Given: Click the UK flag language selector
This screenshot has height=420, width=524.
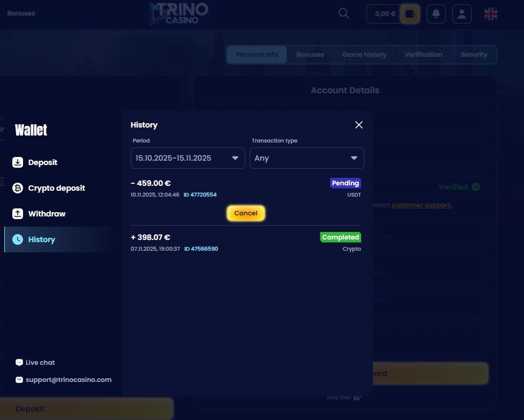Looking at the screenshot, I should point(490,14).
